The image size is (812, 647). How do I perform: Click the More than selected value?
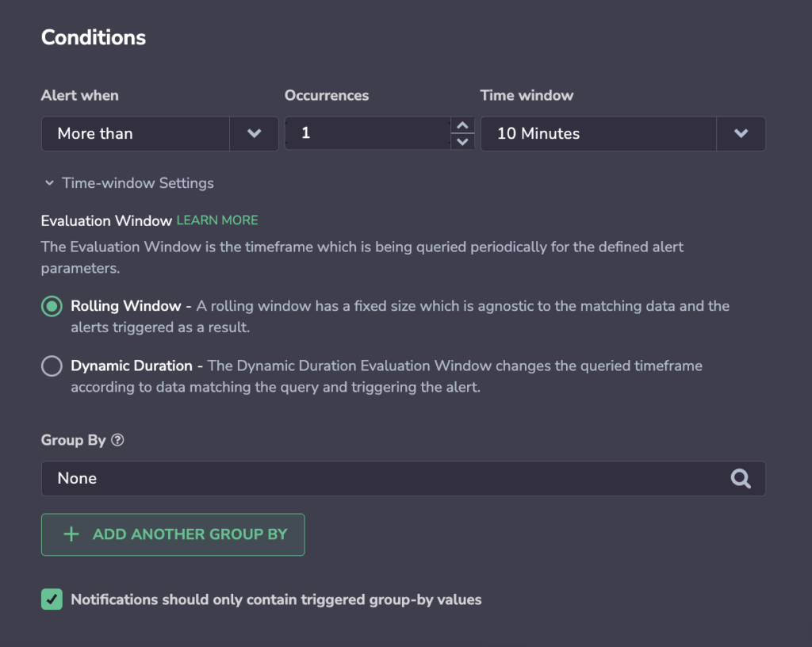pyautogui.click(x=95, y=133)
